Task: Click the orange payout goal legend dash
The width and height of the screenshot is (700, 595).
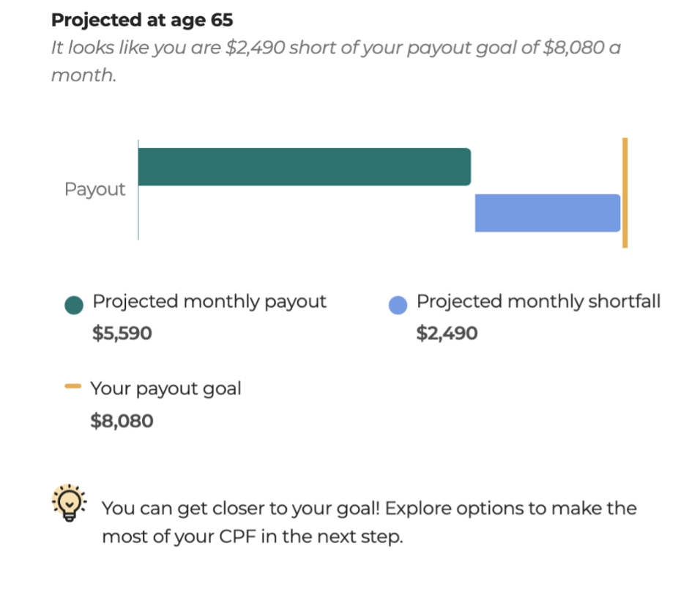Action: (72, 386)
